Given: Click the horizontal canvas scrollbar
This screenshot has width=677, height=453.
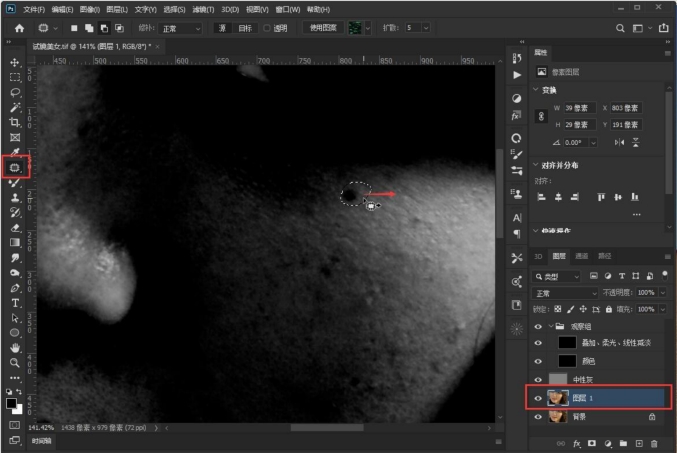Looking at the screenshot, I should pos(327,428).
